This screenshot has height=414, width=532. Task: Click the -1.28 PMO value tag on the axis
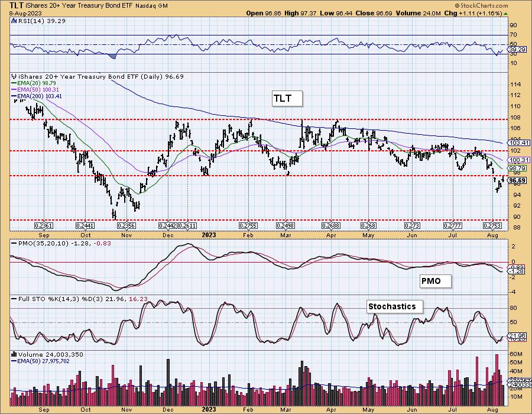516,271
